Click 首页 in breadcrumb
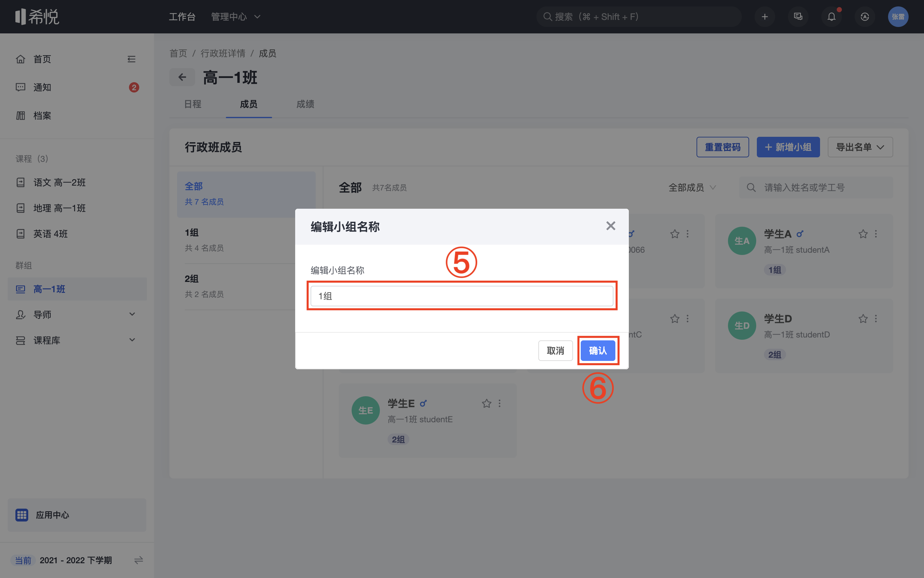 click(178, 53)
